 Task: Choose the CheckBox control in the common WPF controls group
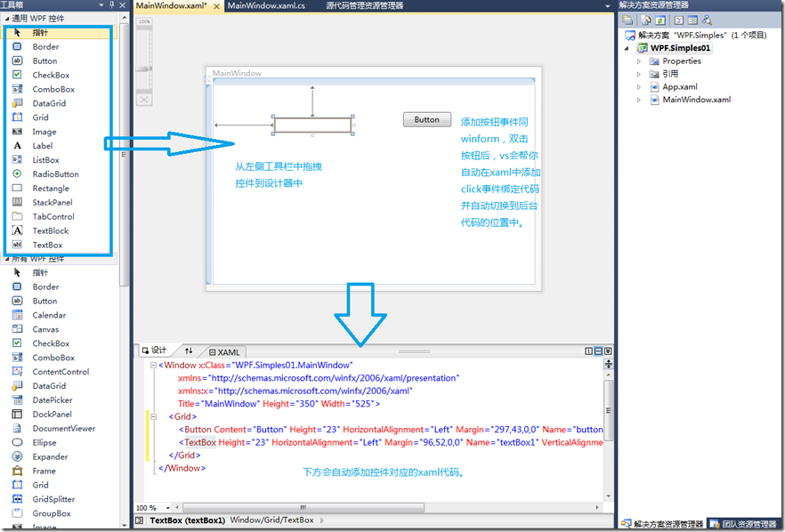coord(61,75)
